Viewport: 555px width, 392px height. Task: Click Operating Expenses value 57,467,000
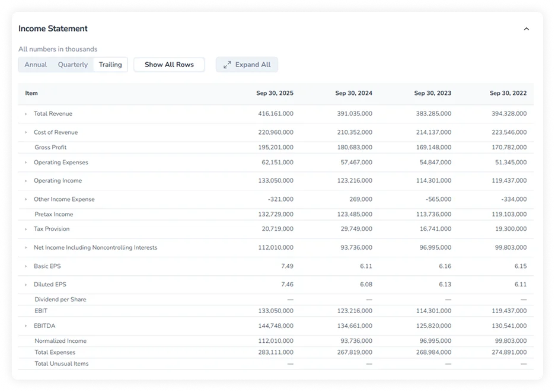coord(356,162)
